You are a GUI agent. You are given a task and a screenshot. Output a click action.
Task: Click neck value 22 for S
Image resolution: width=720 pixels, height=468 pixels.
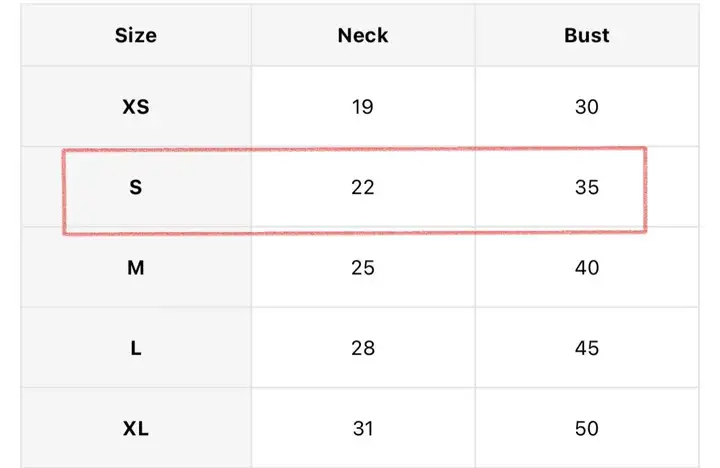(x=363, y=187)
